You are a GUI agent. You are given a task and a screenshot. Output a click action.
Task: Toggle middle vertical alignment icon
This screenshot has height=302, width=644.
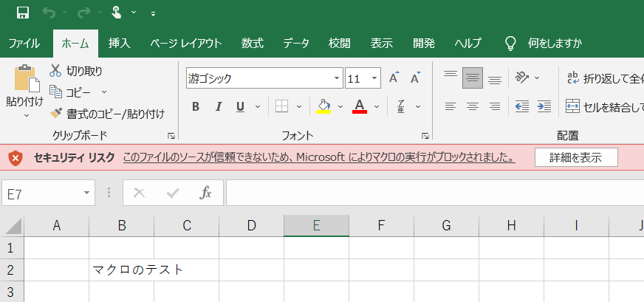[473, 78]
